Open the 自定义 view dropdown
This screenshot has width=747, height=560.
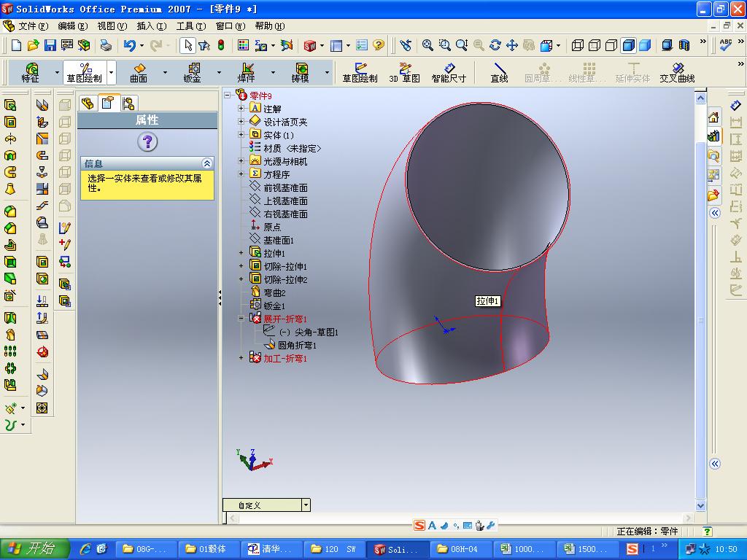pyautogui.click(x=306, y=505)
